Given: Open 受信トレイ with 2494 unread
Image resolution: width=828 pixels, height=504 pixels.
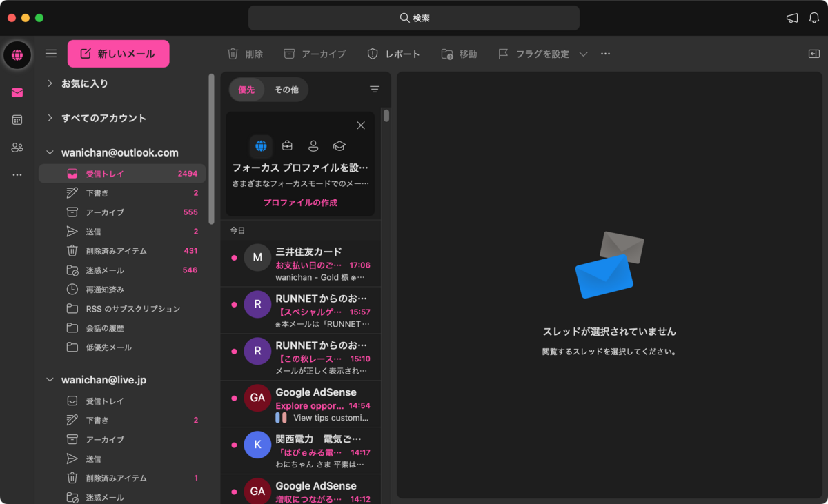Looking at the screenshot, I should point(122,174).
